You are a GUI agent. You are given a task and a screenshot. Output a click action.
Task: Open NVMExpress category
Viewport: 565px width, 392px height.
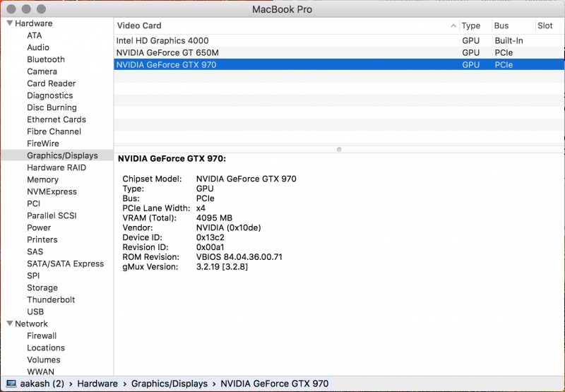coord(52,191)
